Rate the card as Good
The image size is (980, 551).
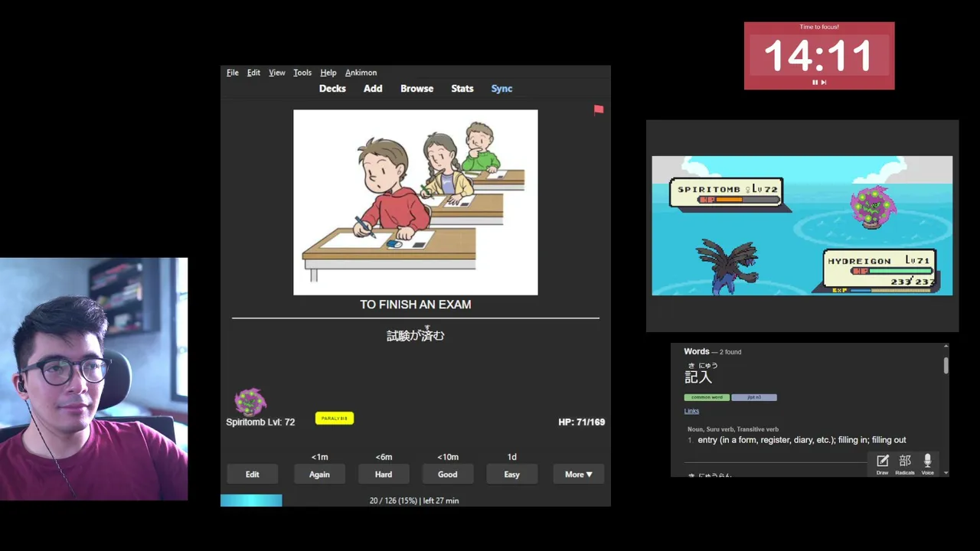pyautogui.click(x=447, y=474)
